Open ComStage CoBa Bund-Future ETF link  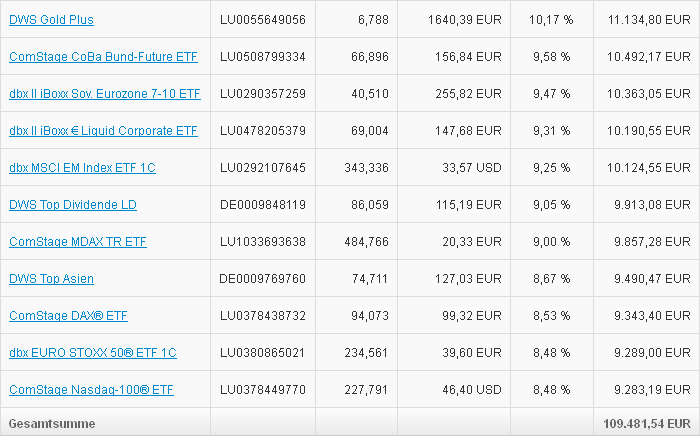103,57
